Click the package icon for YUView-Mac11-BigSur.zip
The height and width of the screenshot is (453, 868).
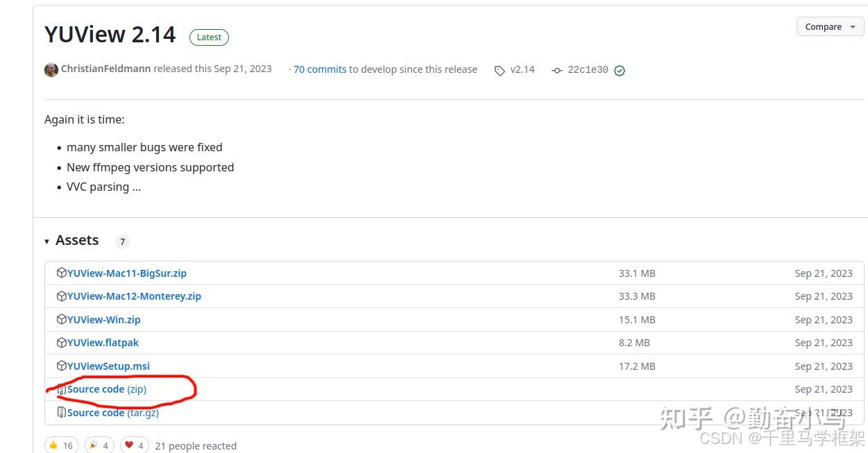(x=62, y=273)
